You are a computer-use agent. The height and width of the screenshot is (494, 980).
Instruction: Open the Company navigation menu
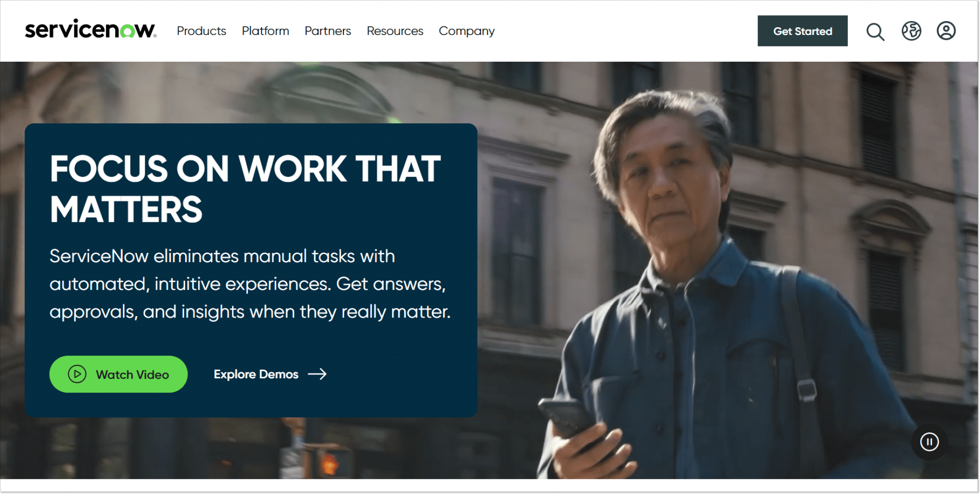click(467, 31)
